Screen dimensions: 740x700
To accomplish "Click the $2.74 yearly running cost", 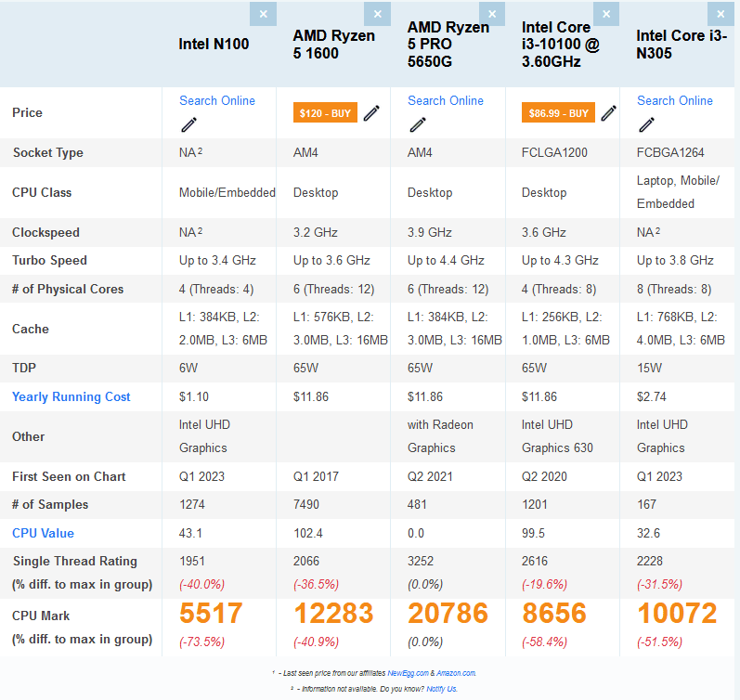I will (651, 397).
